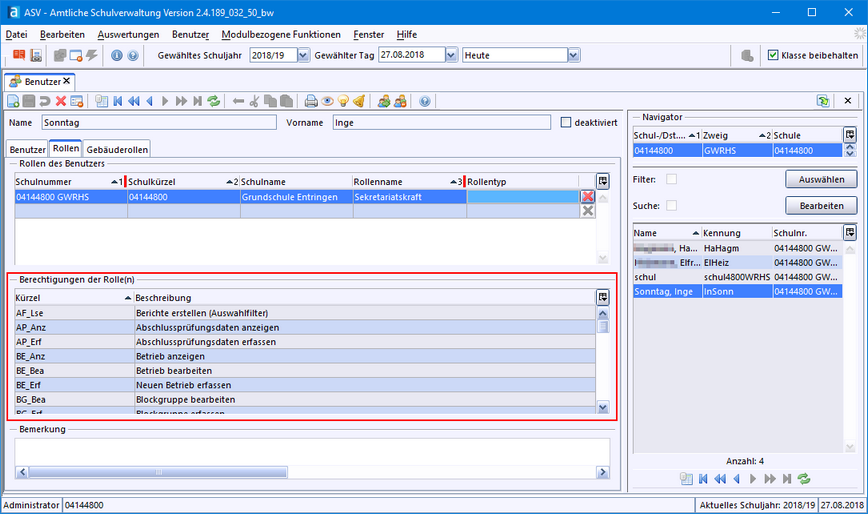Click the printer icon in the toolbar
The width and height of the screenshot is (868, 514).
(x=311, y=101)
